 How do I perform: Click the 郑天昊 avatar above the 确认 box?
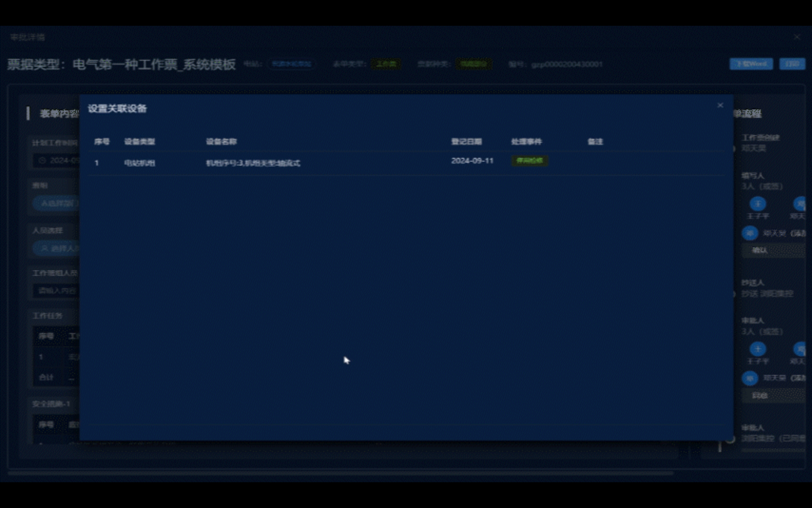pos(750,233)
